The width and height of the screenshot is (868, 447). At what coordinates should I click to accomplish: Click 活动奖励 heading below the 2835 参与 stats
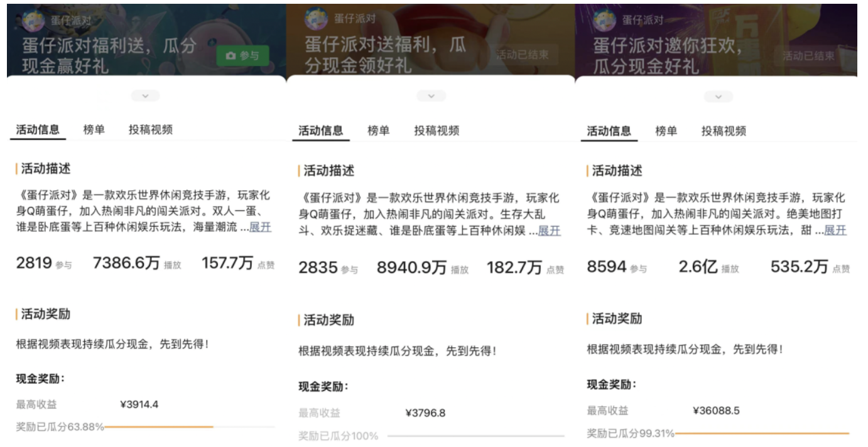[x=328, y=320]
